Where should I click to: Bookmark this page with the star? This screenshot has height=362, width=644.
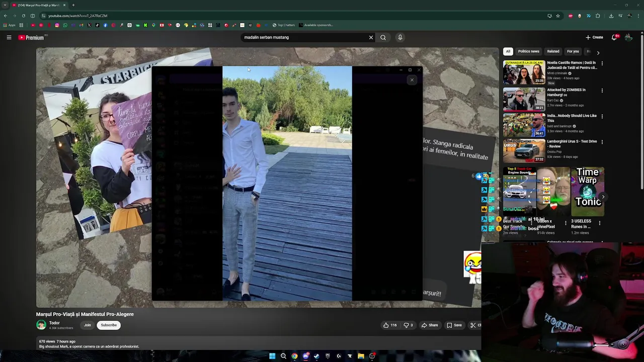[x=557, y=16]
